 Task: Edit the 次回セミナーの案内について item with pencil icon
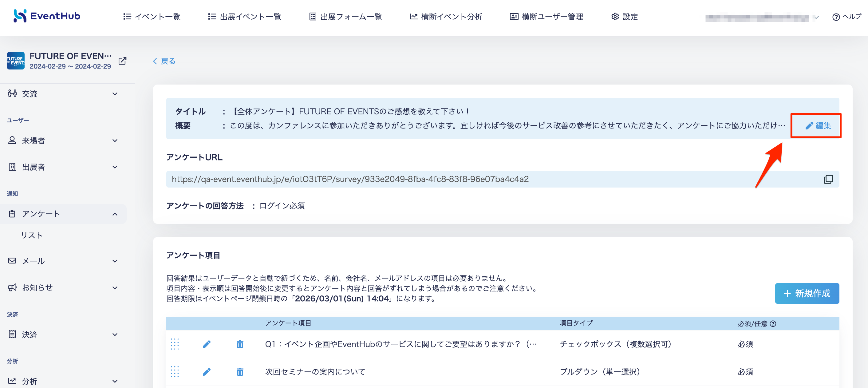[x=207, y=371]
